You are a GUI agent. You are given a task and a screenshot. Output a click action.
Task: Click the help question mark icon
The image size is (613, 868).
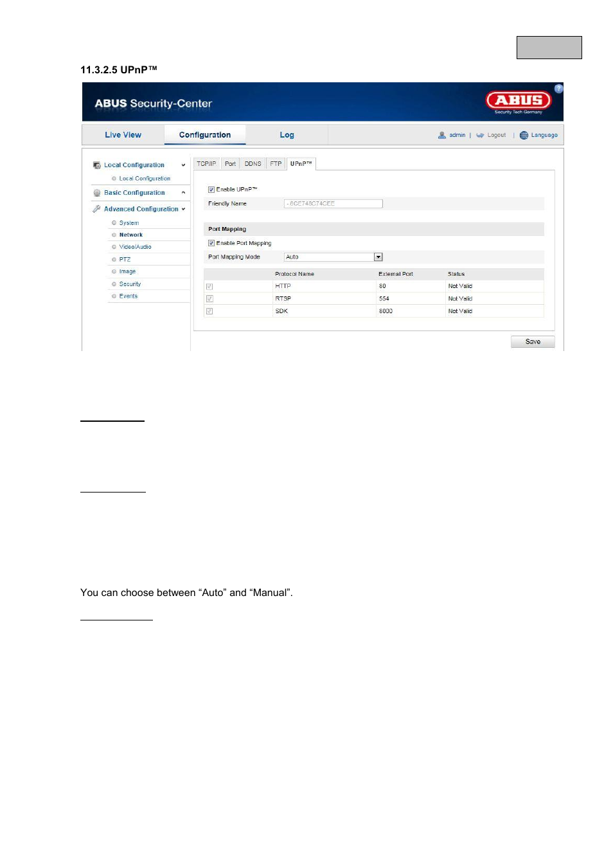[x=558, y=89]
